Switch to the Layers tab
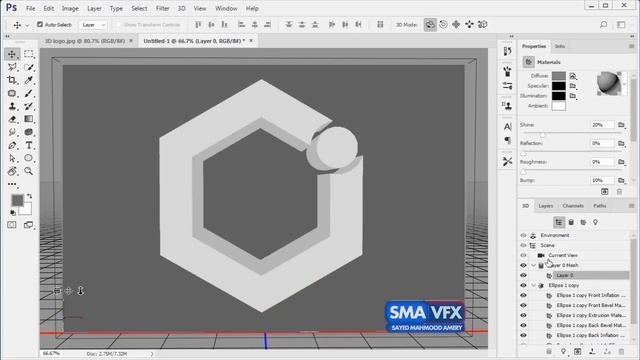Image resolution: width=640 pixels, height=360 pixels. click(546, 206)
